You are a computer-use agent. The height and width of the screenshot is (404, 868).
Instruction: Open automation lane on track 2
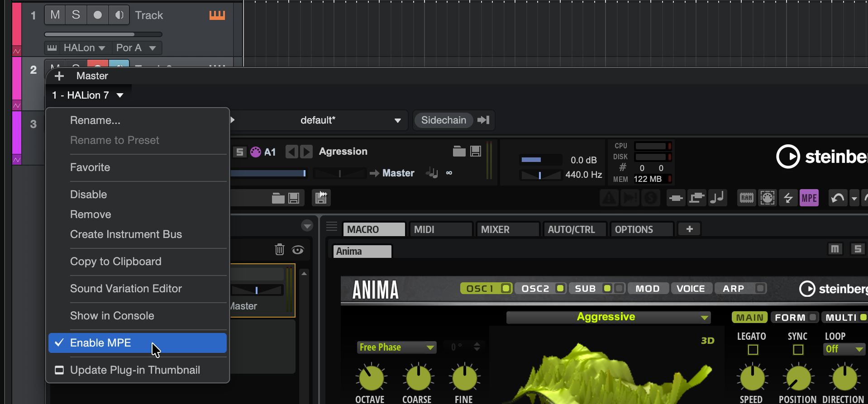17,105
